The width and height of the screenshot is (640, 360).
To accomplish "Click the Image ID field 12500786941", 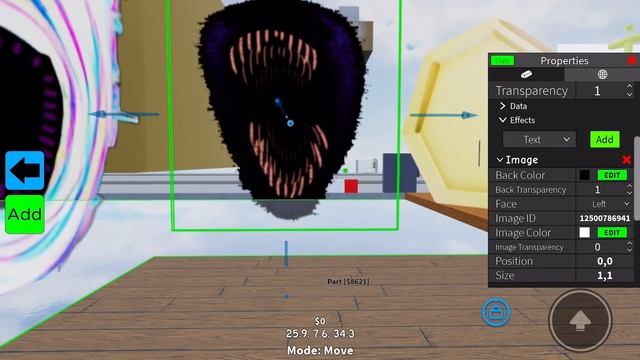I will tap(604, 218).
